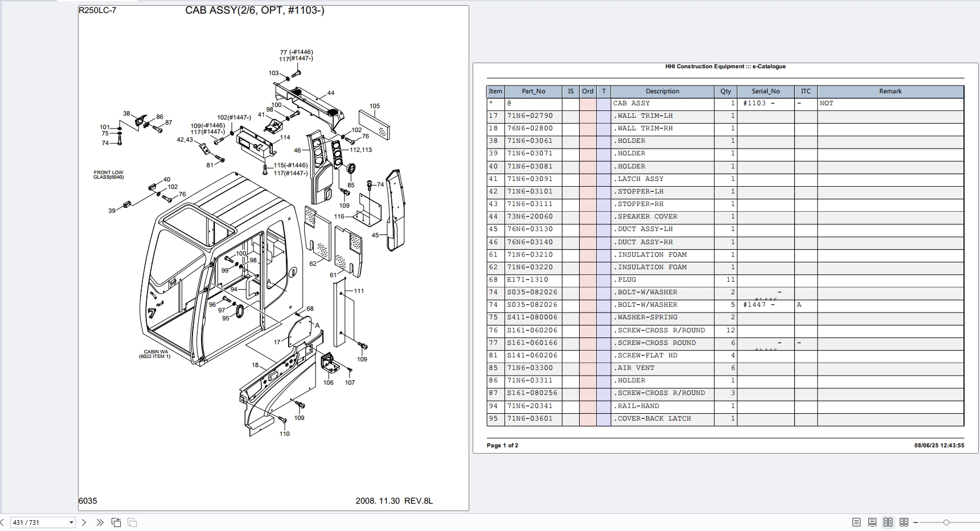Skip forward using the double-arrow icon
980x531 pixels.
click(100, 522)
